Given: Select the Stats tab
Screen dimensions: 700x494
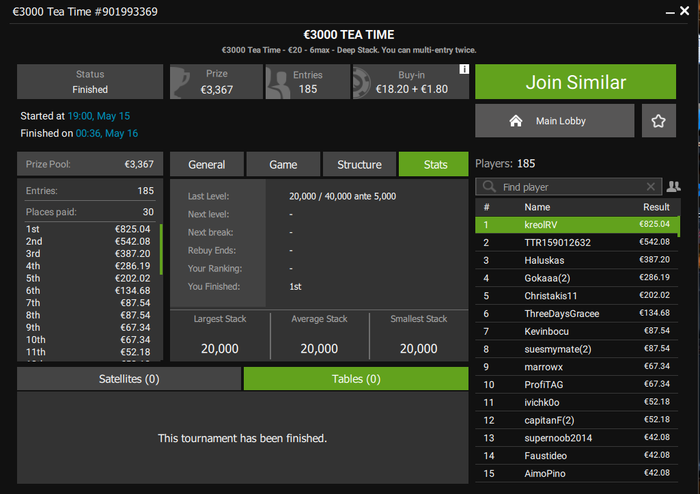Looking at the screenshot, I should (x=435, y=164).
